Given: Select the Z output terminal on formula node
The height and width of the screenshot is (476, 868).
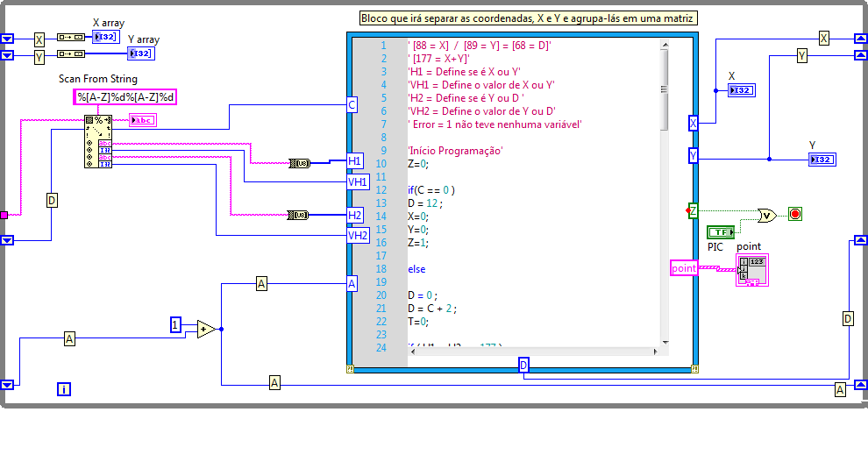Looking at the screenshot, I should (x=693, y=210).
